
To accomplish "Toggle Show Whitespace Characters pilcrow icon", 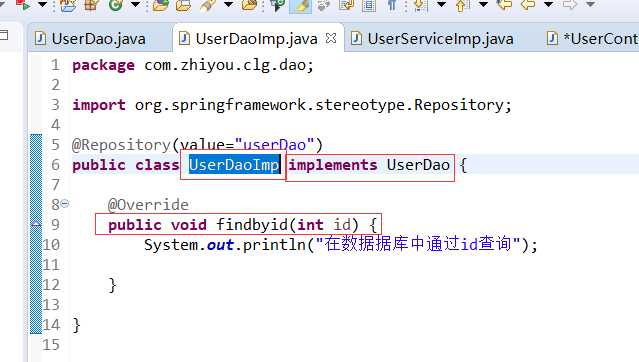I will [x=392, y=5].
